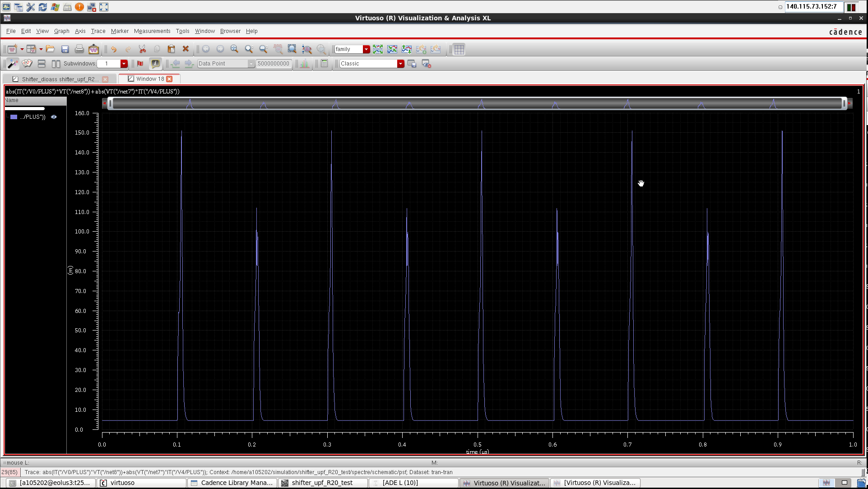Open the family plot-mode dropdown
The height and width of the screenshot is (489, 868).
coord(366,49)
